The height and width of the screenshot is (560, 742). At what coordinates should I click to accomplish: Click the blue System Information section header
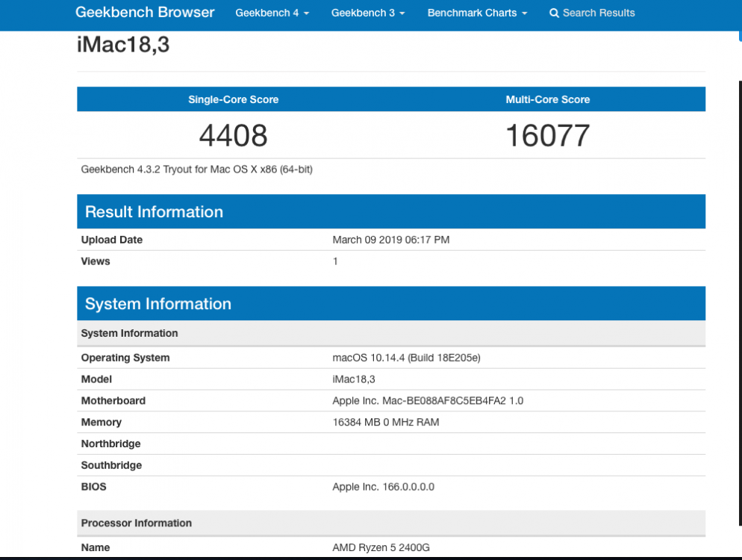pos(391,303)
